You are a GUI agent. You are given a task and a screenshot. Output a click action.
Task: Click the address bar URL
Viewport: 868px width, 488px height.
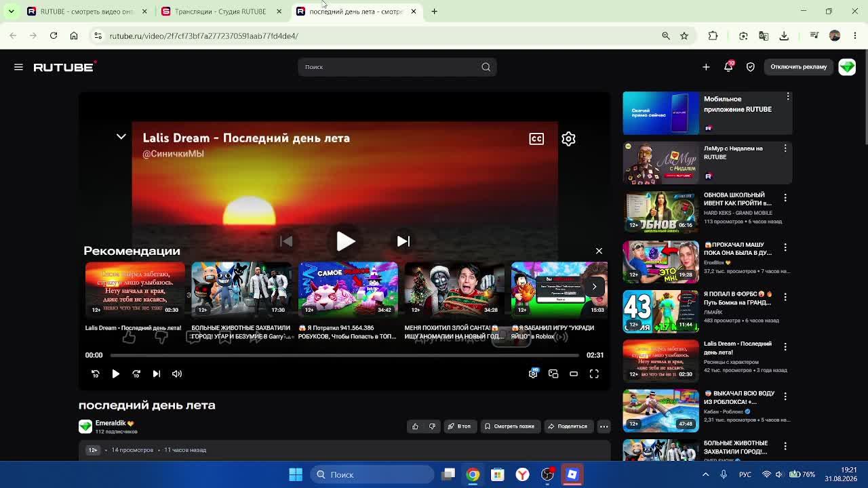203,36
